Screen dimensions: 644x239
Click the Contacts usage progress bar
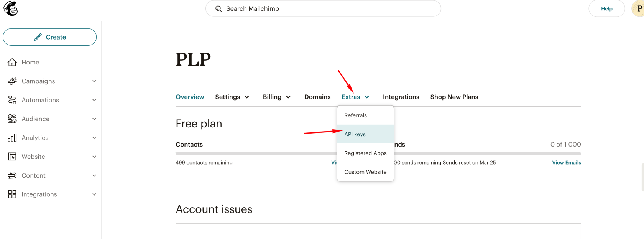click(x=256, y=154)
